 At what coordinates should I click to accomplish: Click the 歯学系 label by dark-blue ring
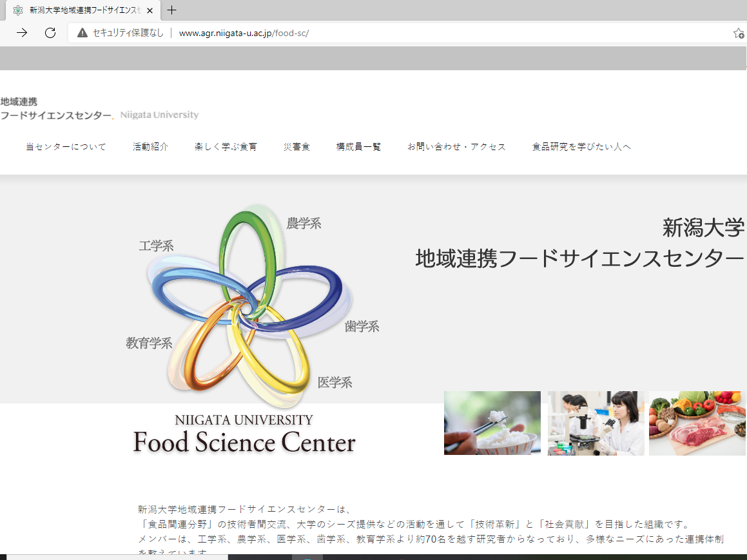362,327
